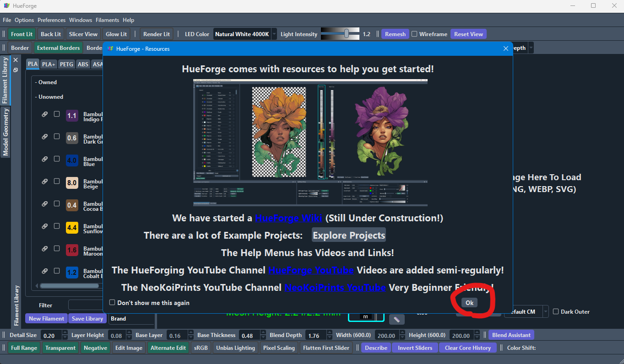This screenshot has width=624, height=364.
Task: Toggle the Front Lit view button
Action: click(x=22, y=34)
